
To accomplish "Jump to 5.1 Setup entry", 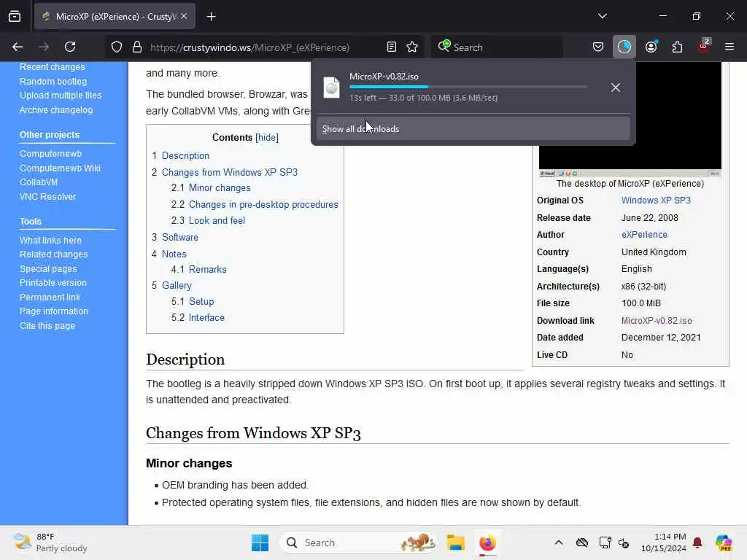I will [201, 301].
